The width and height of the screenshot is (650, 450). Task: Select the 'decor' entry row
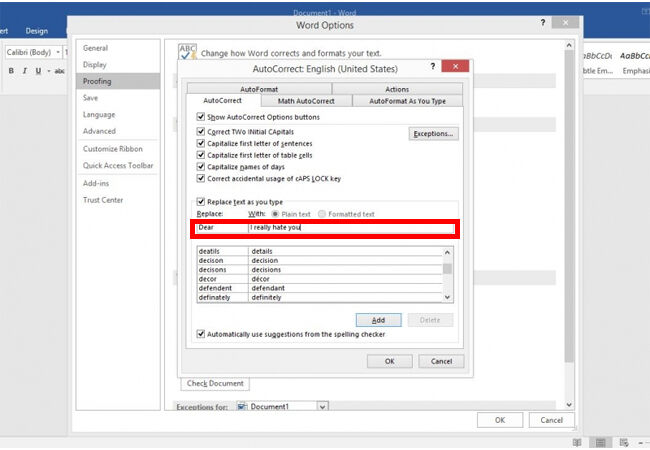click(x=320, y=279)
